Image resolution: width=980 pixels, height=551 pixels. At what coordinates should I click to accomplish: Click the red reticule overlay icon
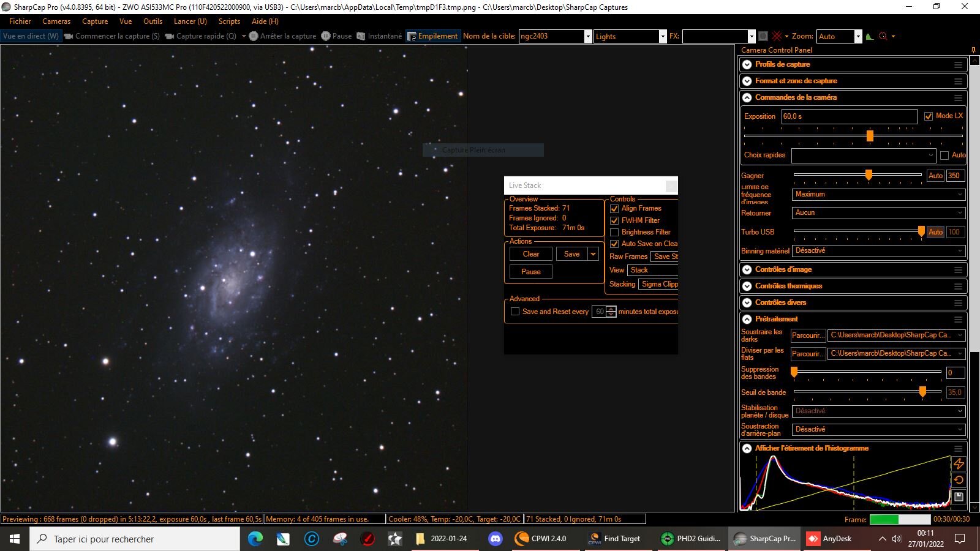click(777, 36)
